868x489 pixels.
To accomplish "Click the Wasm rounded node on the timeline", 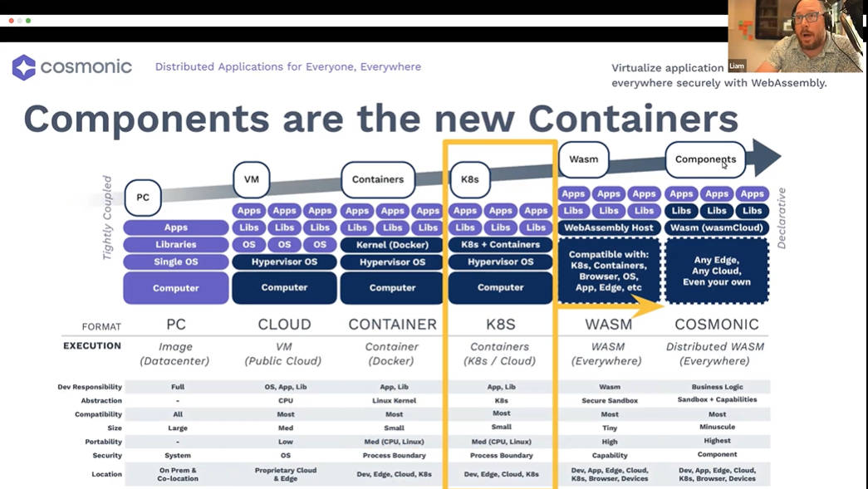I will tap(583, 159).
